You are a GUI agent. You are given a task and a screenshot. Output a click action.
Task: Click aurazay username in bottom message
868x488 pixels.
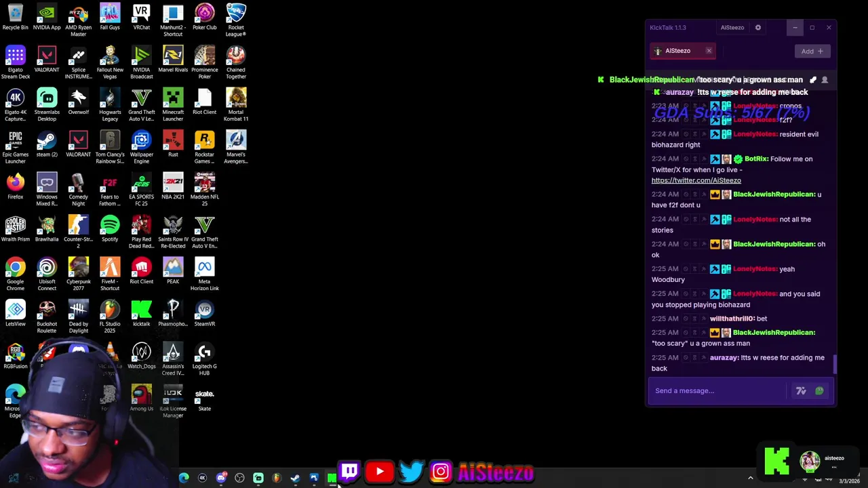click(724, 358)
